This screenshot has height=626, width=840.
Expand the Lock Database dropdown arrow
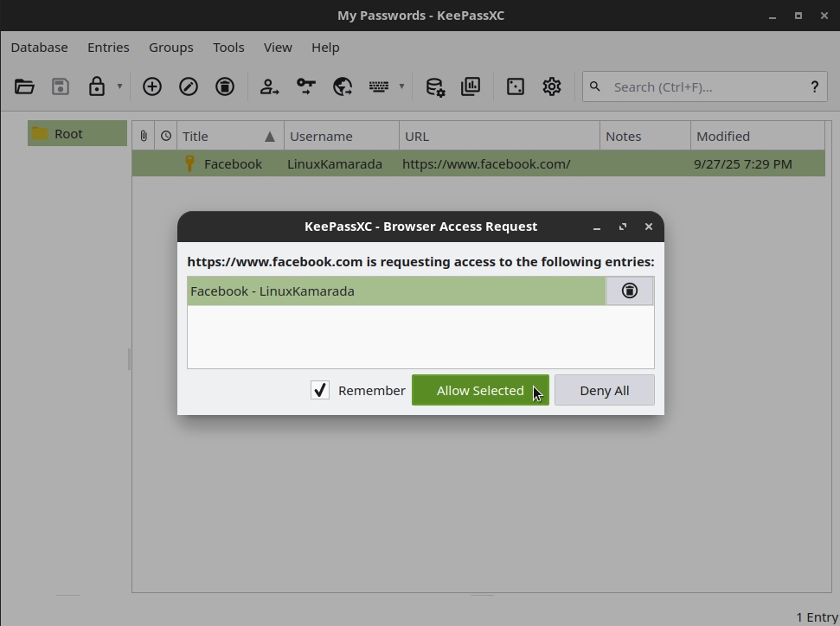tap(119, 86)
